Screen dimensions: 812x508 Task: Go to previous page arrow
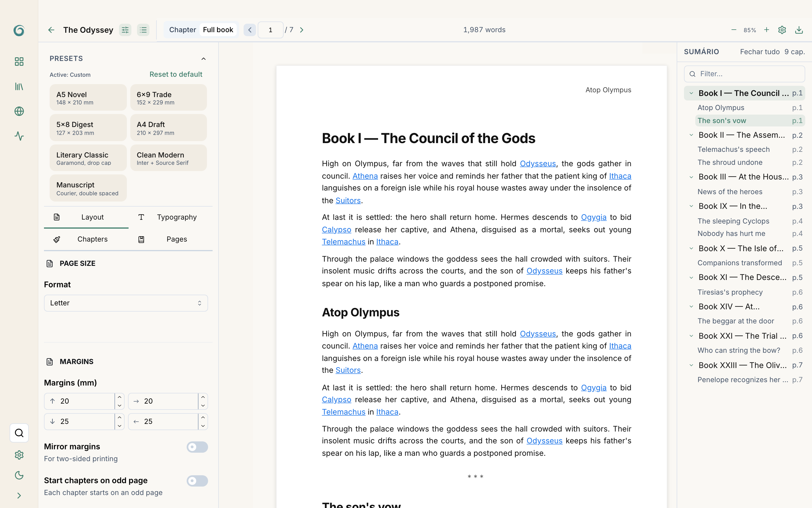[250, 30]
